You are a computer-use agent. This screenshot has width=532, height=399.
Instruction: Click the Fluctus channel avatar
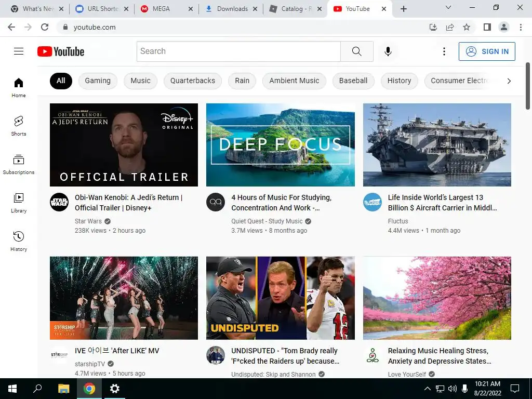372,202
